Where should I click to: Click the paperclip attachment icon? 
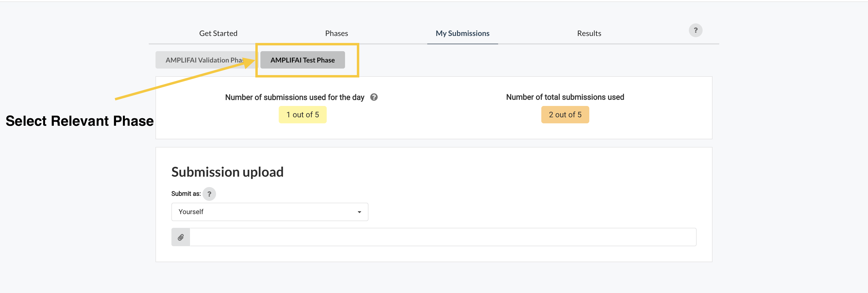point(181,237)
